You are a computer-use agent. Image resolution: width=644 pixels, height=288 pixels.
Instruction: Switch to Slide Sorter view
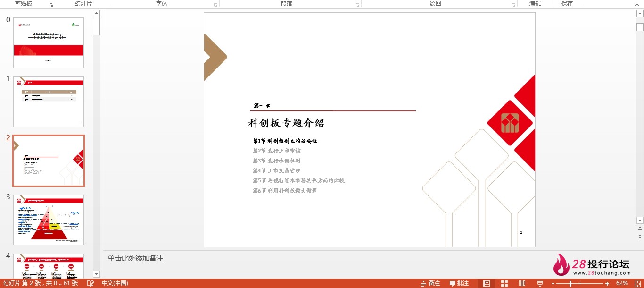[504, 283]
